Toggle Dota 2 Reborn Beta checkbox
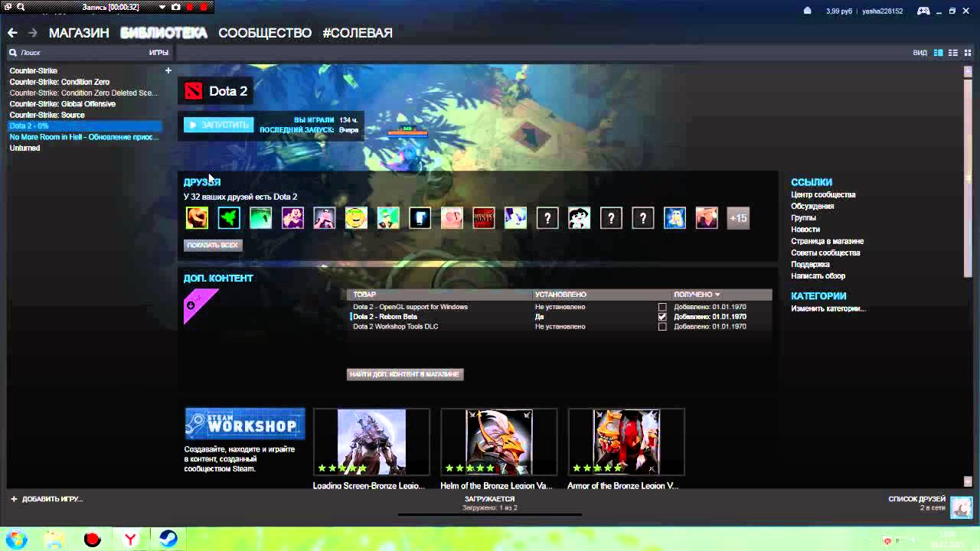980x551 pixels. pyautogui.click(x=662, y=317)
